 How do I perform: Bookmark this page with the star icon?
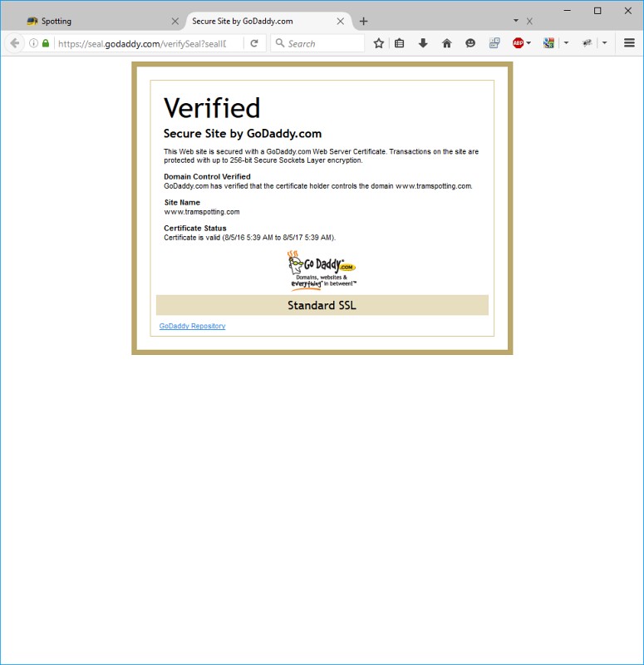click(379, 43)
